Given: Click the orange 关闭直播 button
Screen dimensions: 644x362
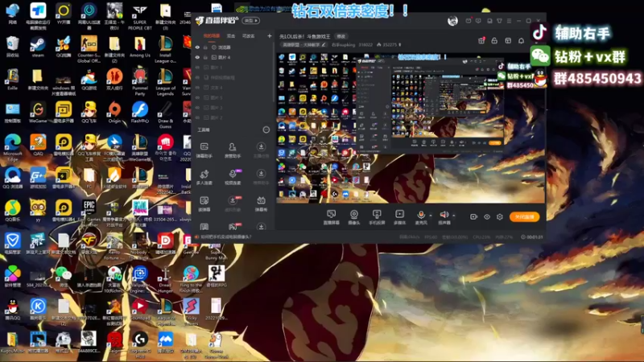Looking at the screenshot, I should pyautogui.click(x=525, y=216).
